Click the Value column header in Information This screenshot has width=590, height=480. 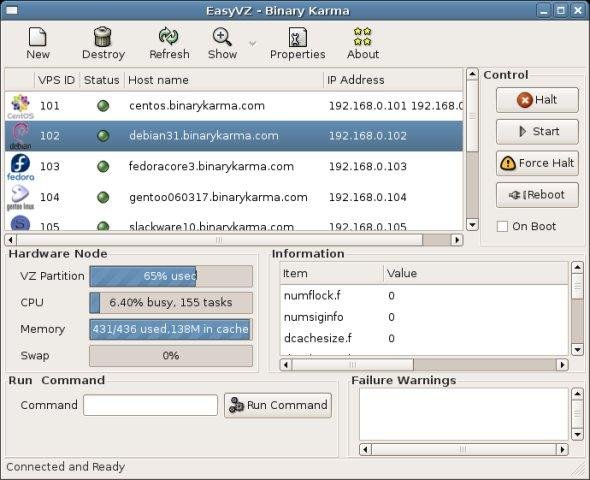476,273
